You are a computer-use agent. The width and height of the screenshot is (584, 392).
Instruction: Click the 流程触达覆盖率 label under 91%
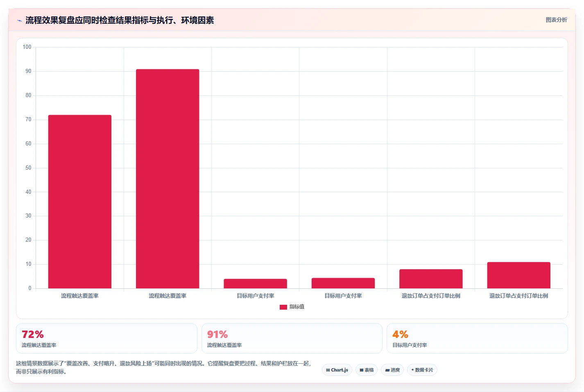point(224,345)
